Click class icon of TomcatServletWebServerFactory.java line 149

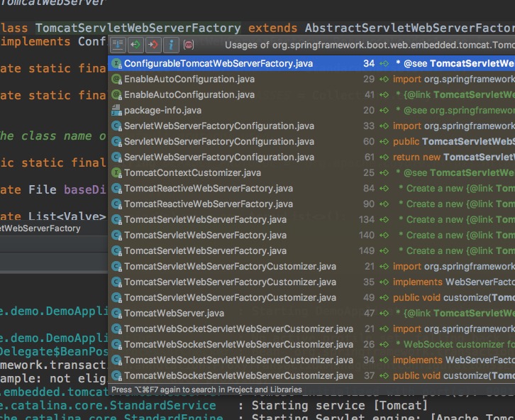click(x=116, y=251)
